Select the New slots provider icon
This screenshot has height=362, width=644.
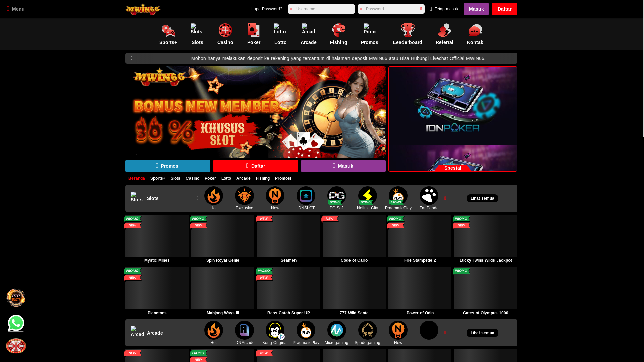[x=275, y=196]
